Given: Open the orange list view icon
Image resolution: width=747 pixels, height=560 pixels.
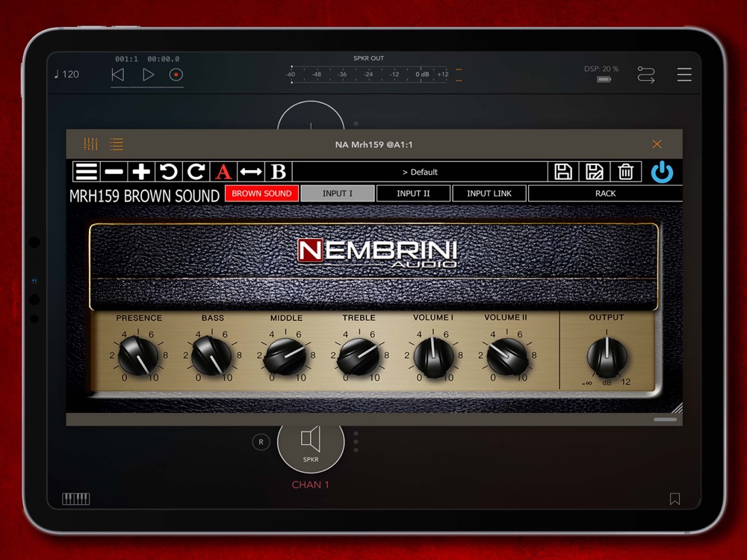Looking at the screenshot, I should tap(117, 144).
